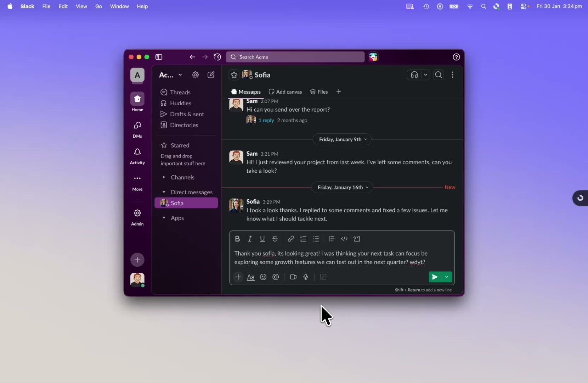Image resolution: width=588 pixels, height=383 pixels.
Task: Open DMs view
Action: click(137, 129)
